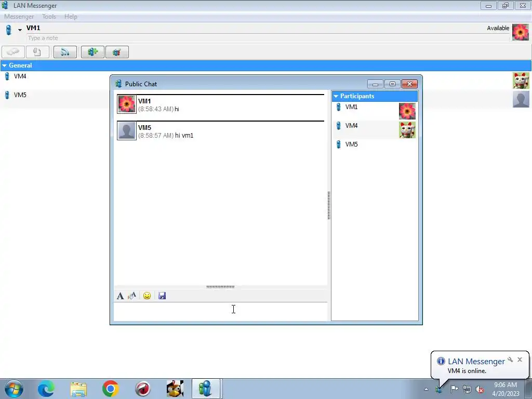This screenshot has height=399, width=532.
Task: Click the Type a note field
Action: 268,38
